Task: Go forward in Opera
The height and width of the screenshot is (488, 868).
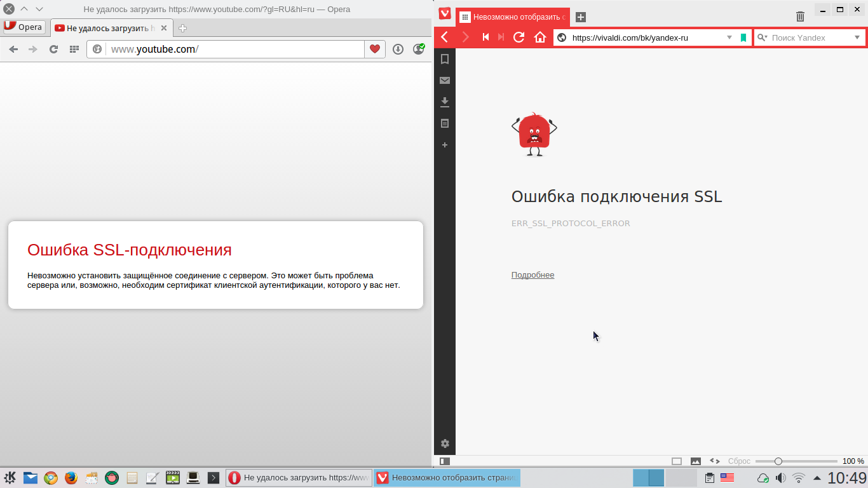Action: [x=33, y=49]
